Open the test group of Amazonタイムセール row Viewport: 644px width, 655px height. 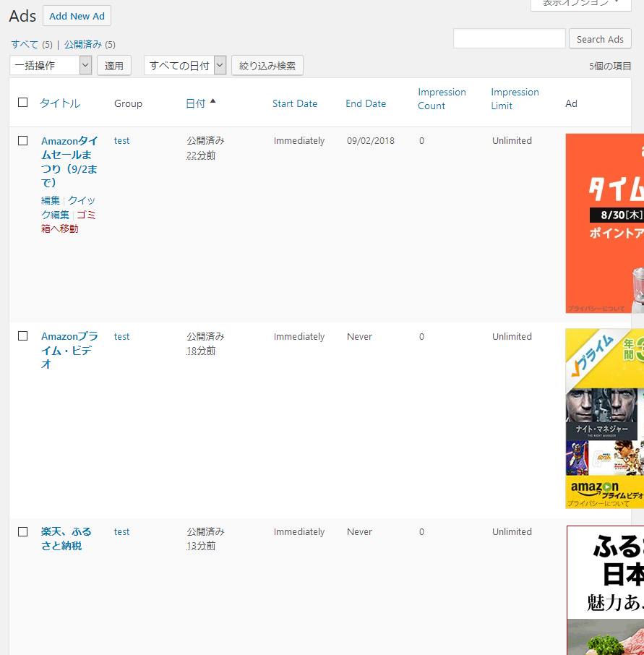[121, 141]
